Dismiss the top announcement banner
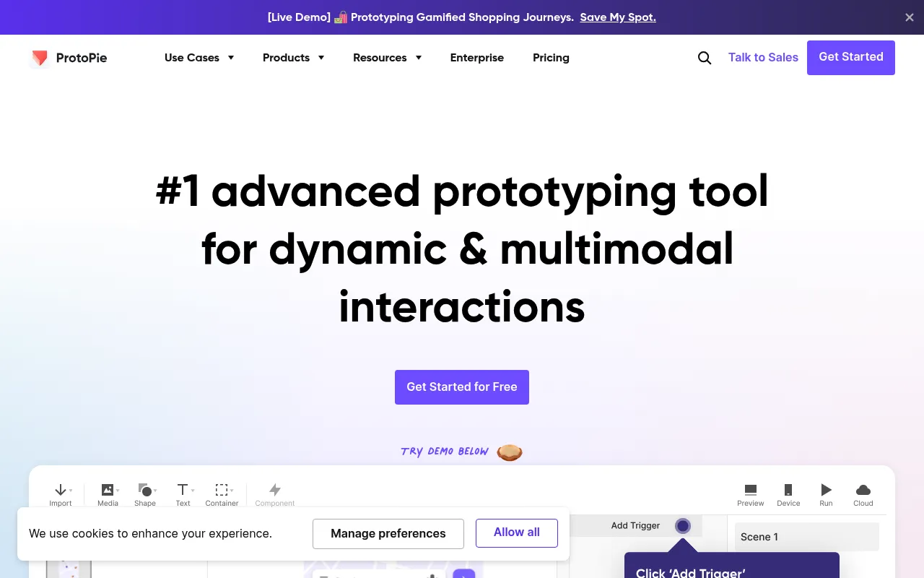924x578 pixels. pyautogui.click(x=910, y=17)
